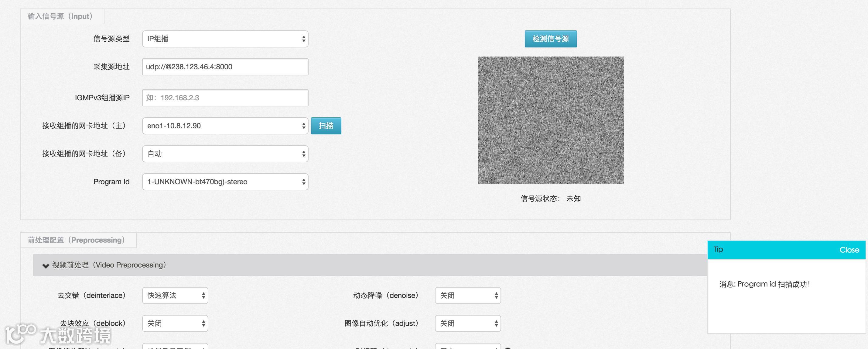Open the deblock 关闭 dropdown
This screenshot has width=868, height=349.
[175, 323]
